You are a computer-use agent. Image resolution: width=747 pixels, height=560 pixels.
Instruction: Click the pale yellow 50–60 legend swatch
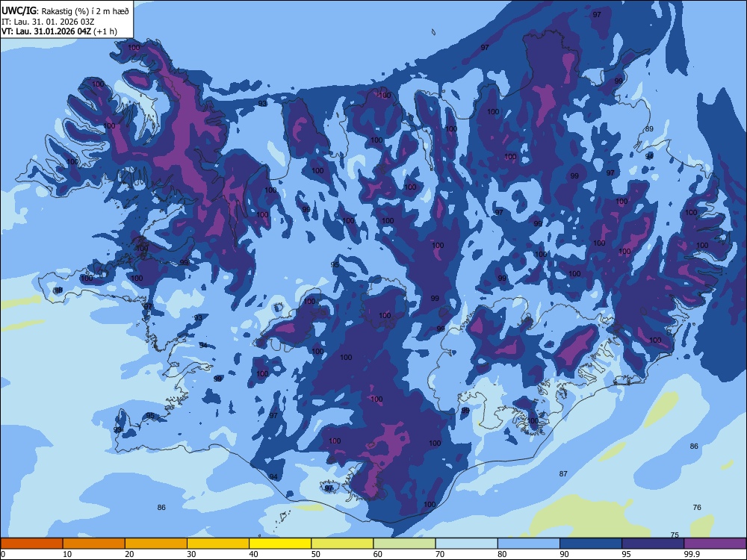point(342,544)
